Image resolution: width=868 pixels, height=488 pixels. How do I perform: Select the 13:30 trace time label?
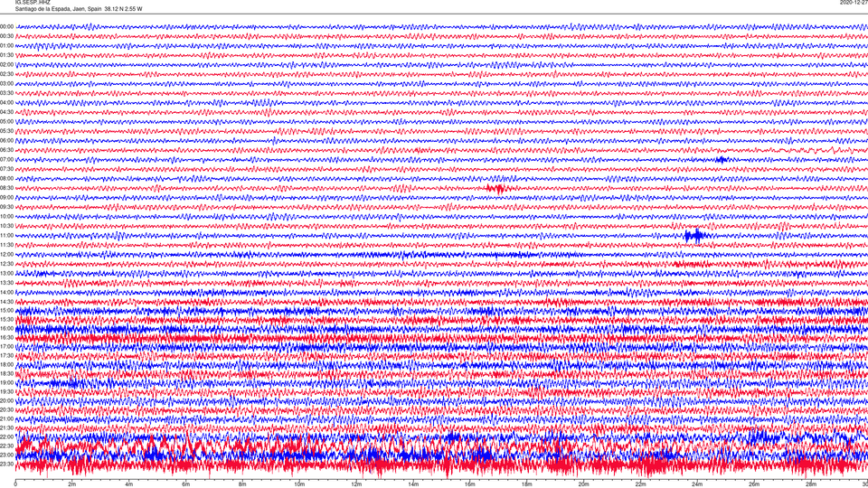pos(6,283)
